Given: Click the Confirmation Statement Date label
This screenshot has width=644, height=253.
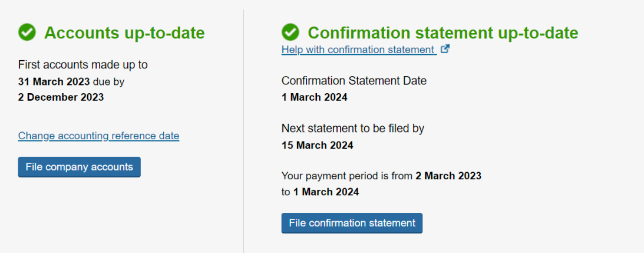Looking at the screenshot, I should pyautogui.click(x=354, y=81).
